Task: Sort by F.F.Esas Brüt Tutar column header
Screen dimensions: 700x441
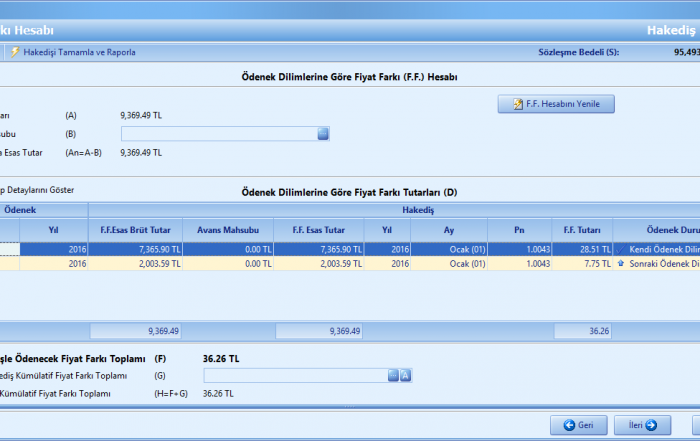Action: (135, 230)
